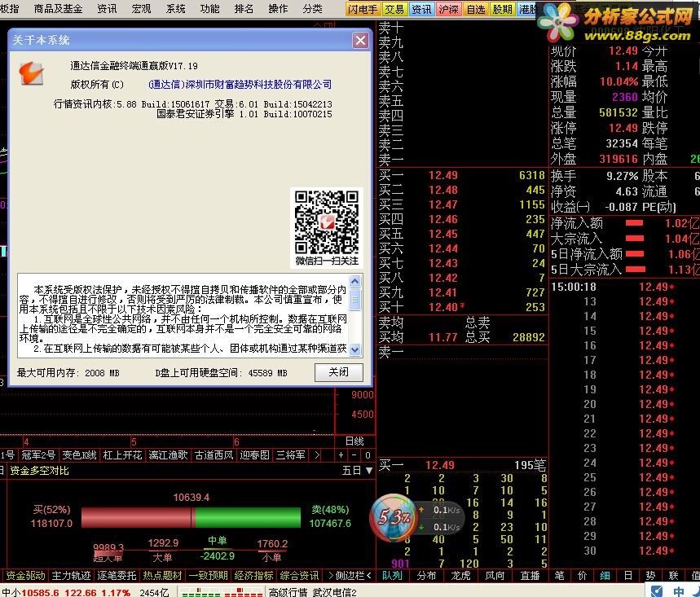The image size is (700, 597).
Task: Open the 五日 period dropdown
Action: (x=357, y=470)
